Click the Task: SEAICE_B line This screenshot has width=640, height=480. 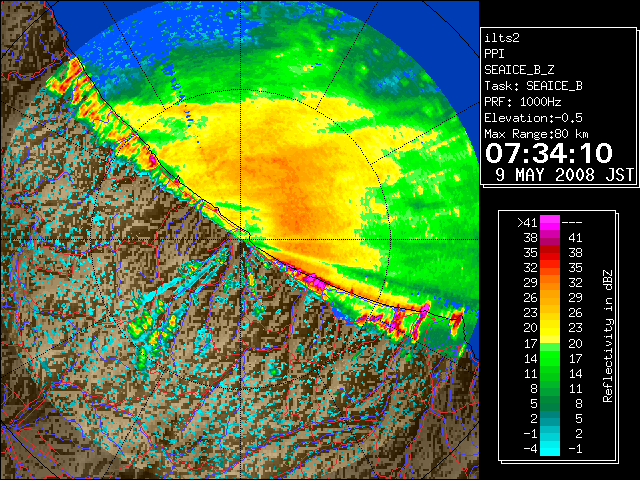533,86
